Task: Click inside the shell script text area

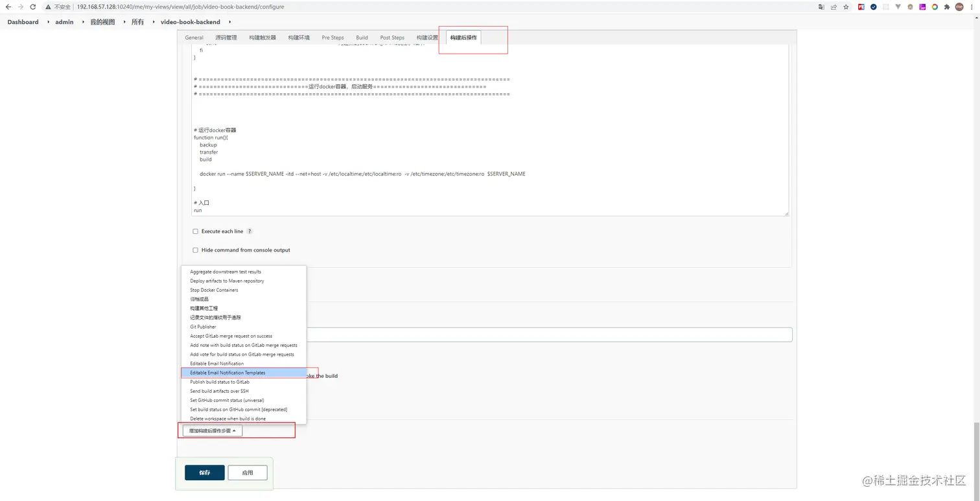Action: (490, 130)
